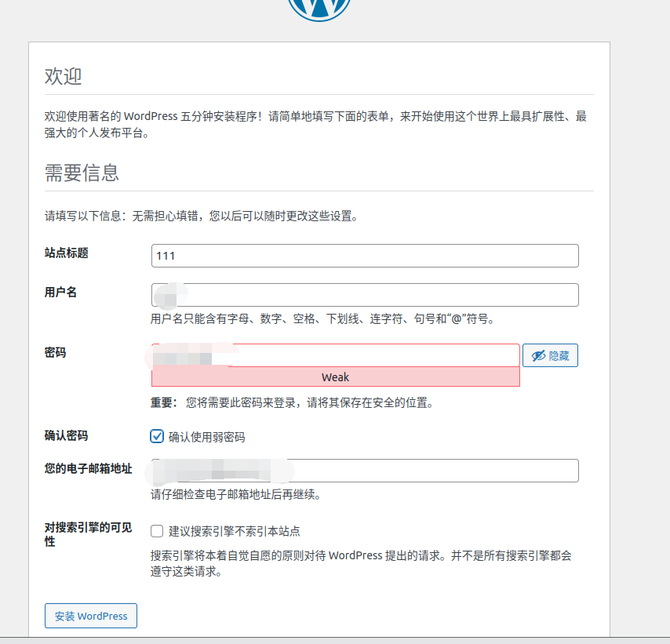The height and width of the screenshot is (644, 670).
Task: Click the pink Weak password strength bar
Action: [x=335, y=377]
